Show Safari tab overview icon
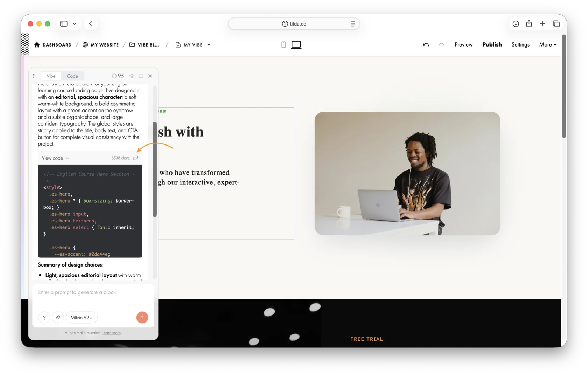588x375 pixels. pos(556,24)
